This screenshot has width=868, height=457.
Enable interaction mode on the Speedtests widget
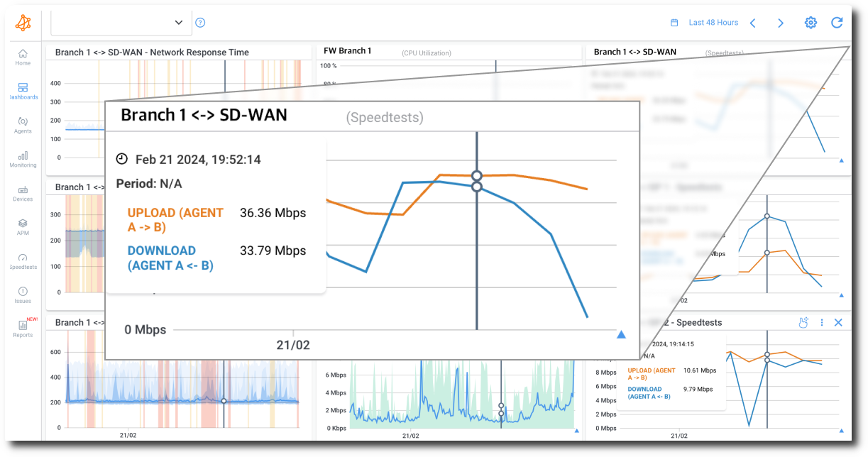click(x=803, y=321)
